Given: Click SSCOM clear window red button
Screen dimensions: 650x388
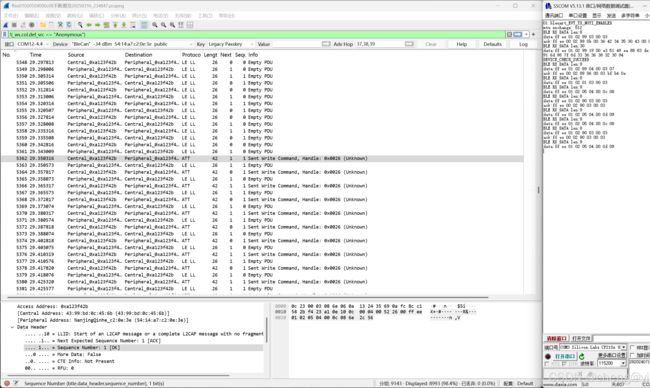Looking at the screenshot, I should [556, 339].
